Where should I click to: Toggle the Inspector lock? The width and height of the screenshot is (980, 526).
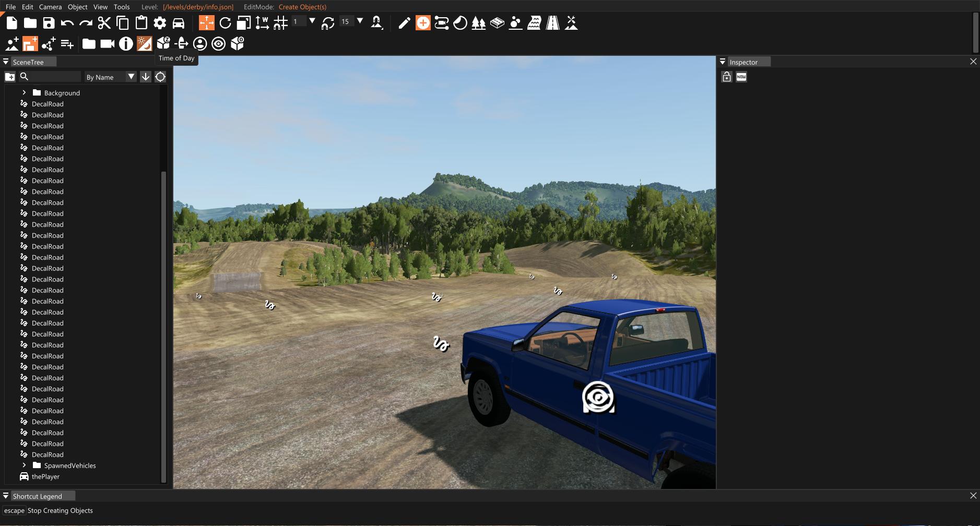coord(727,77)
